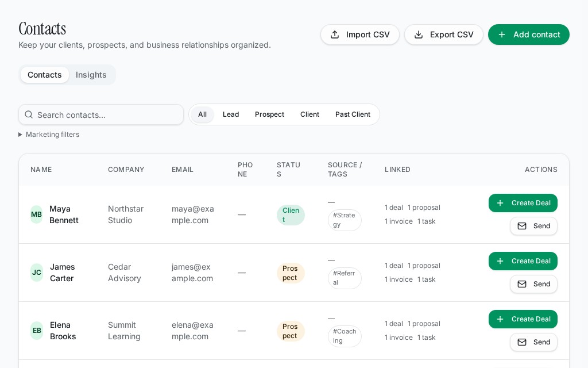Expand the Marketing filters section

[x=49, y=135]
